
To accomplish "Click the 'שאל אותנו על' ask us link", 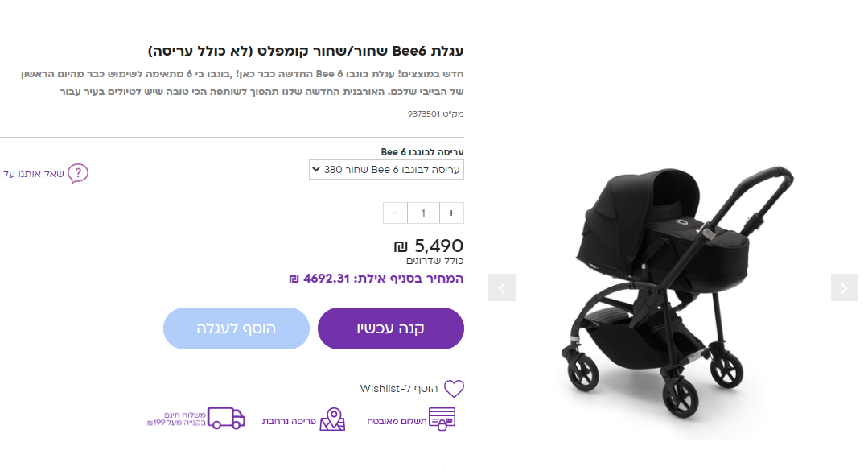I will click(x=32, y=174).
